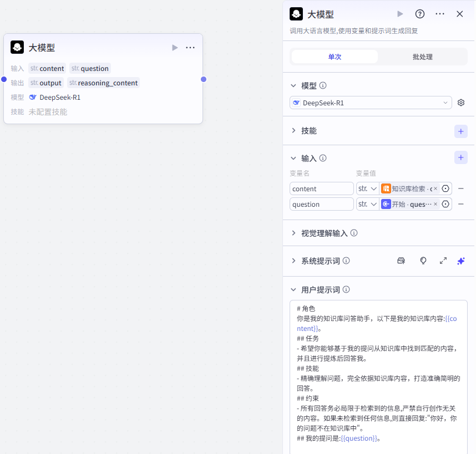Click inside the user prompt text area
Image resolution: width=476 pixels, height=454 pixels.
[378, 376]
